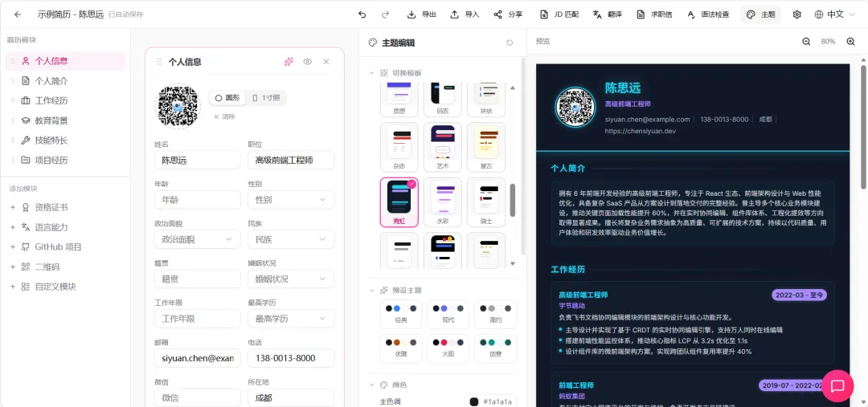Select 项目经历 module in sidebar
This screenshot has height=407, width=868.
click(x=65, y=161)
